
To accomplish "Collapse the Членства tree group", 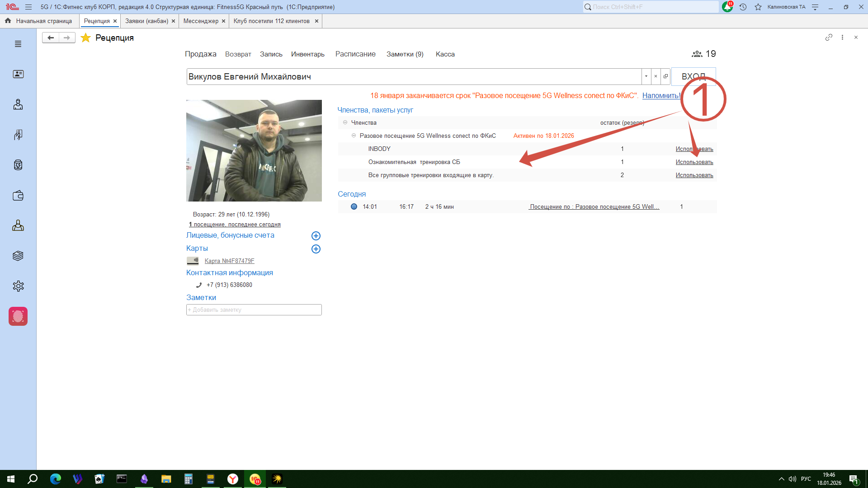I will coord(345,122).
